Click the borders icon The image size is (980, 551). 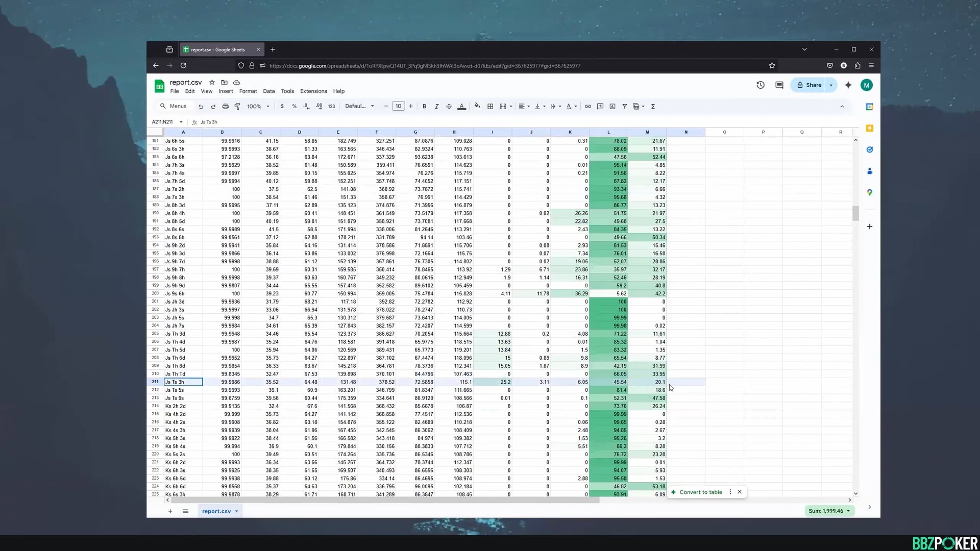490,106
